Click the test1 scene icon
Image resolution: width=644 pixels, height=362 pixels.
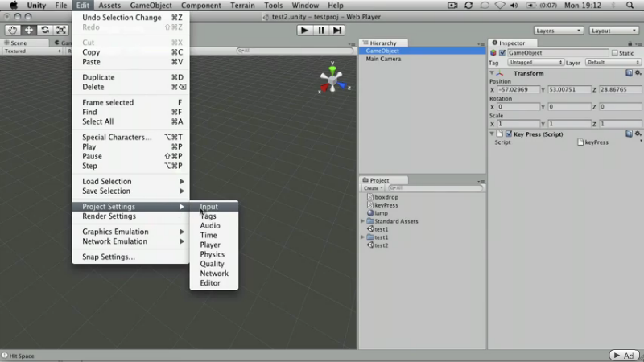tap(370, 229)
